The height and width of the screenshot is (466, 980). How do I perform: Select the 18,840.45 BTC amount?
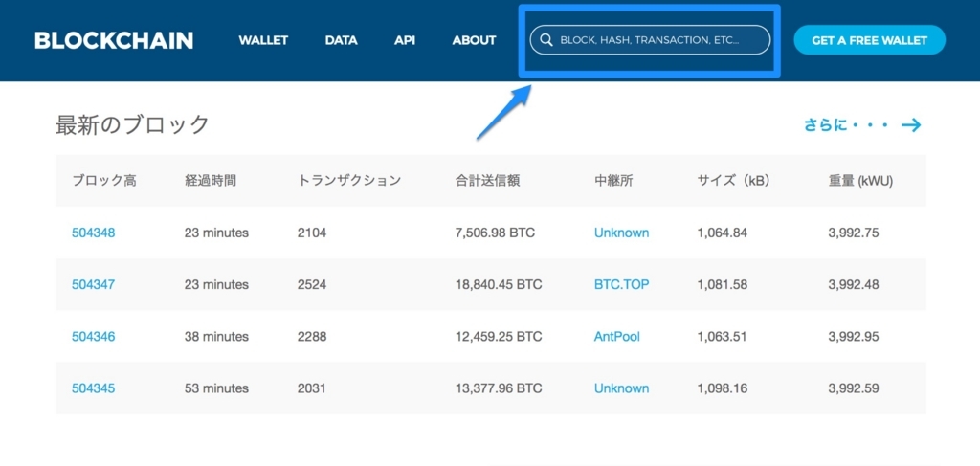(499, 285)
